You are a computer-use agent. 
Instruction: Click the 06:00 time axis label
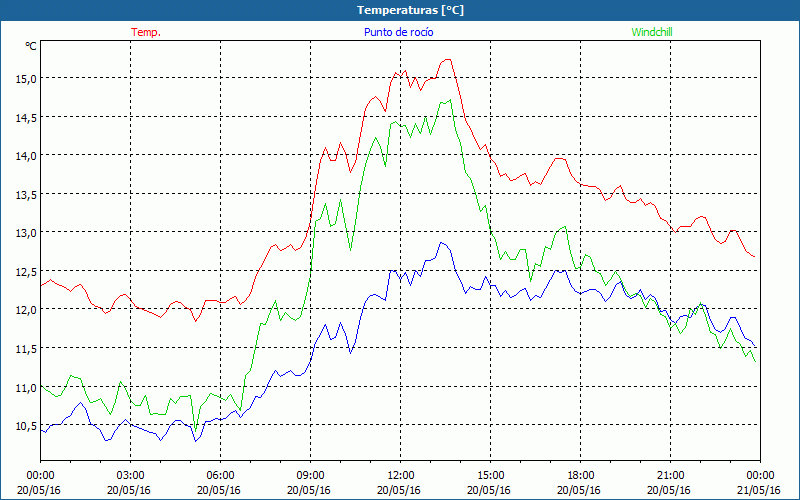(x=220, y=476)
